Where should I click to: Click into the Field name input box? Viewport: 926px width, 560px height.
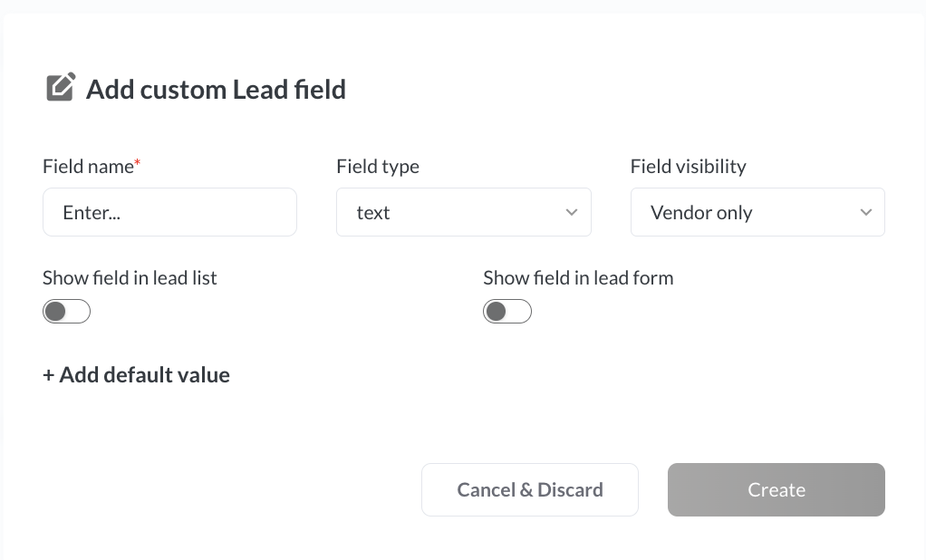(169, 212)
